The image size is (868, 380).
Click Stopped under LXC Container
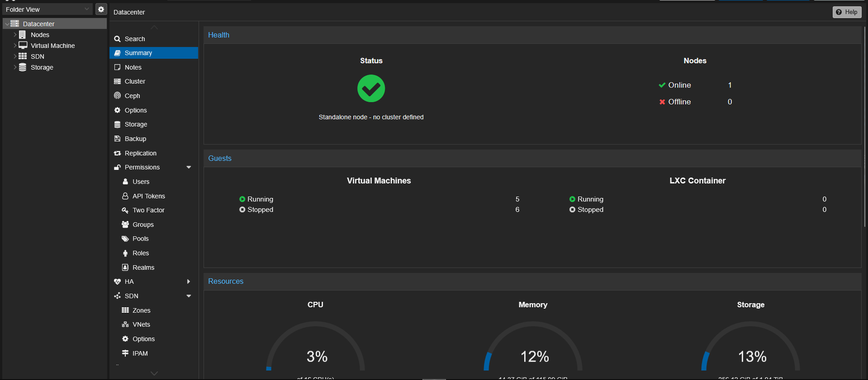590,210
